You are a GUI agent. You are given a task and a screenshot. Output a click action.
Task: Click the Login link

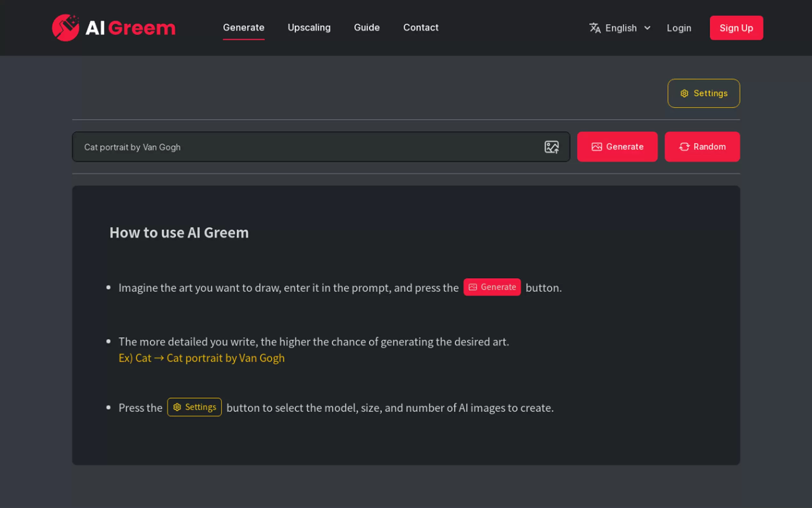click(679, 28)
